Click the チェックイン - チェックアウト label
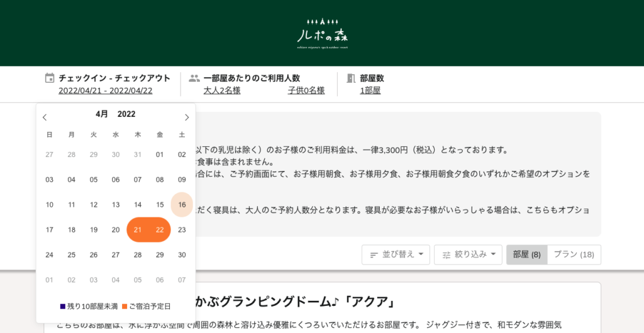644x333 pixels. tap(114, 78)
